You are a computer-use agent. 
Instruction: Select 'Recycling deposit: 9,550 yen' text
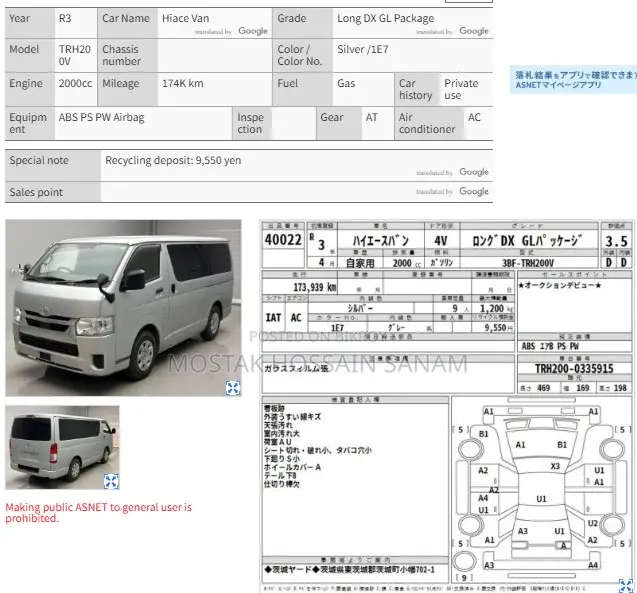(x=173, y=160)
